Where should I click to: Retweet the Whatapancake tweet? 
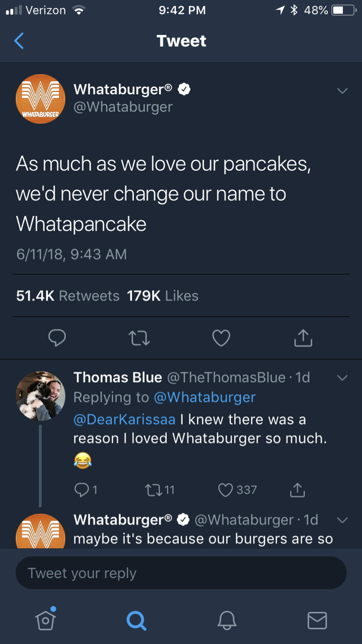pos(139,338)
